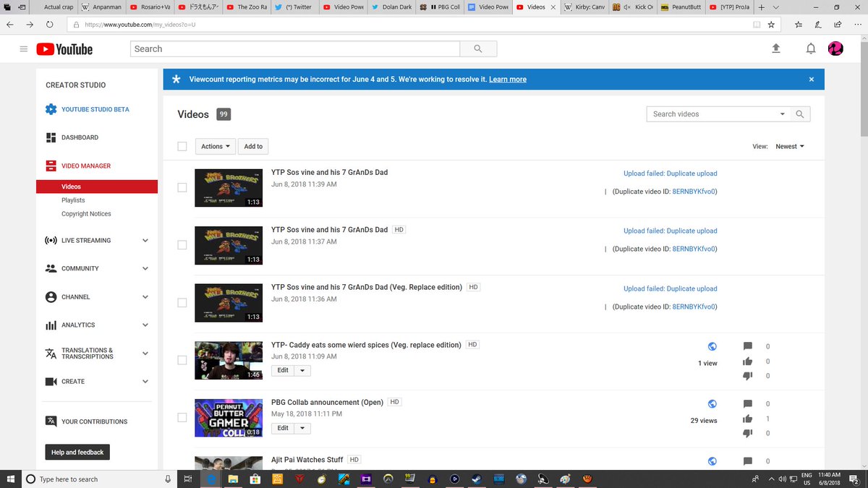The image size is (868, 488).
Task: Click public globe icon for PBG Collab
Action: 712,403
